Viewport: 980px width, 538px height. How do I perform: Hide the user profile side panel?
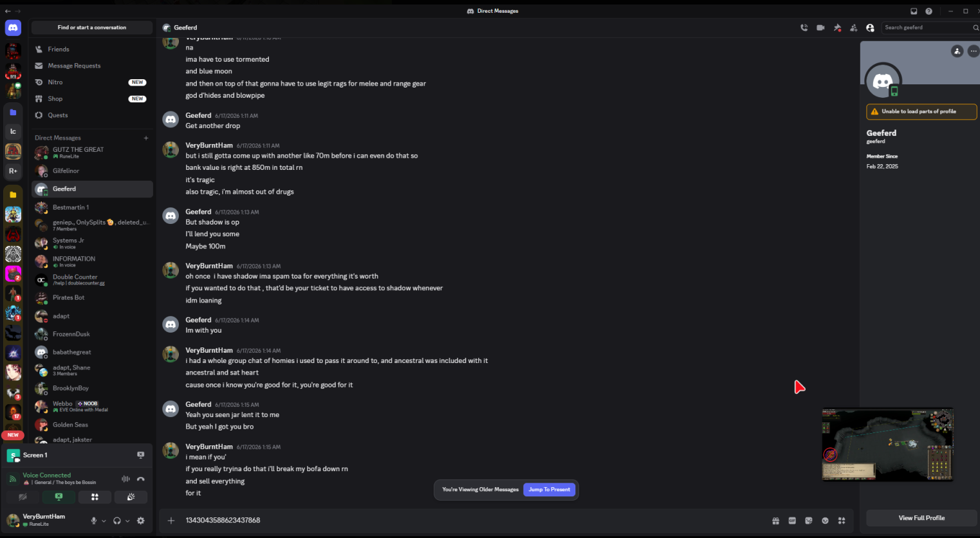pos(870,28)
